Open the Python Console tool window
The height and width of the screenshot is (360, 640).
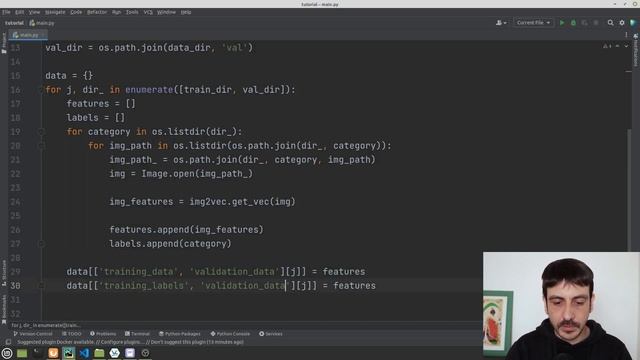(230, 334)
